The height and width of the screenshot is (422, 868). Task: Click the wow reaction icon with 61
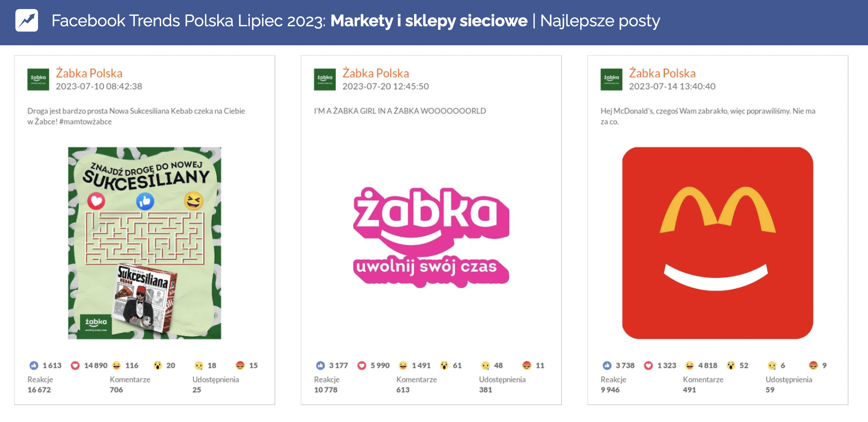tap(444, 365)
